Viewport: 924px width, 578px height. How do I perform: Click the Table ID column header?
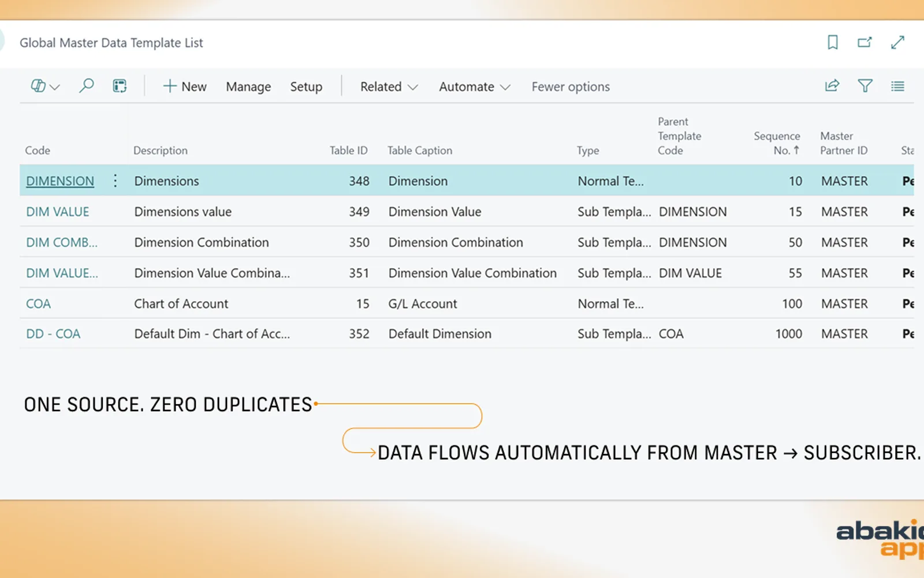348,150
